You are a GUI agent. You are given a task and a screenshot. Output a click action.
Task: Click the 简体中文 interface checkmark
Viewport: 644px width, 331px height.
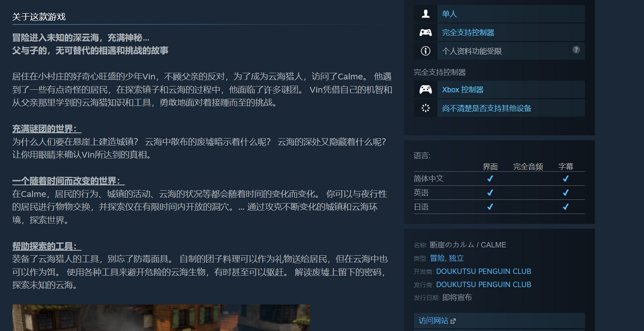tap(490, 178)
